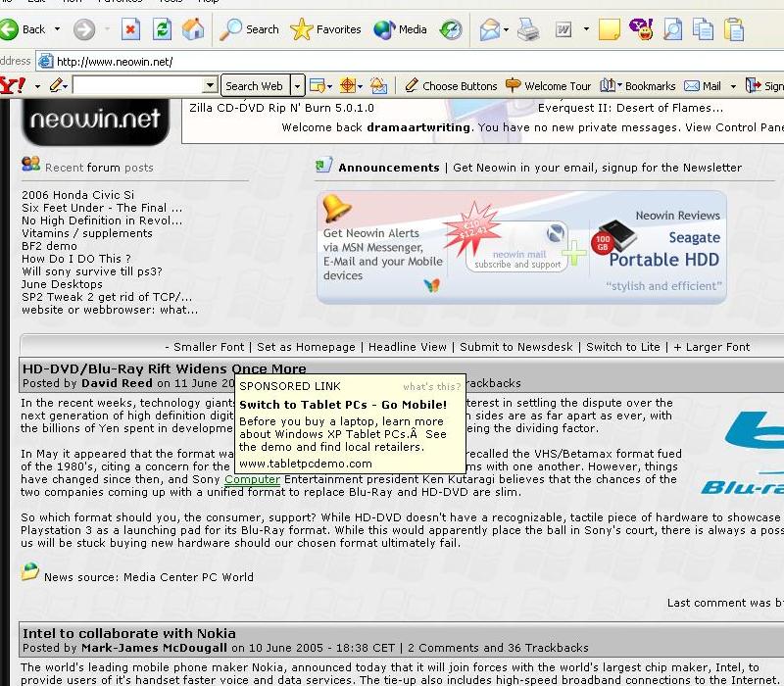Viewport: 784px width, 686px height.
Task: Open 'Intel to collaborate with Nokia' headline
Action: coord(129,633)
